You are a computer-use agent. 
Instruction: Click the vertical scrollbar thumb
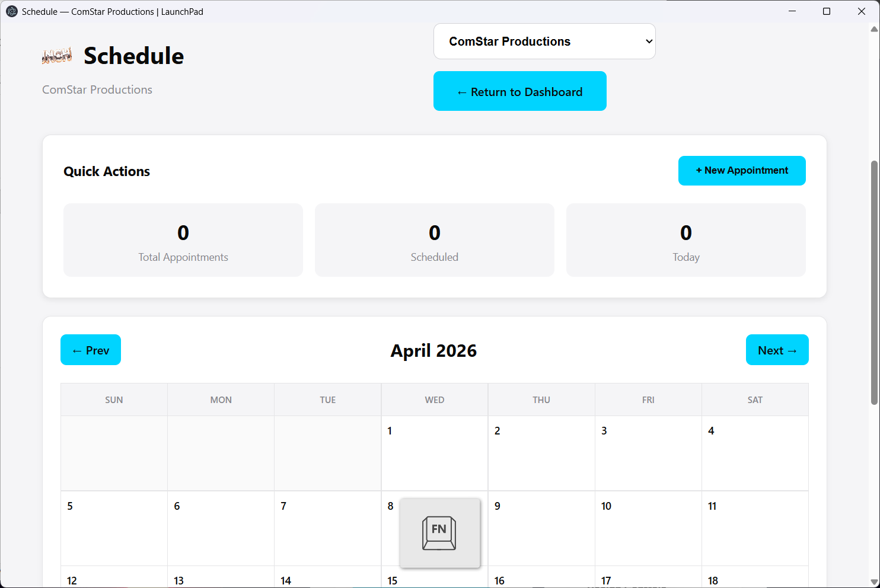(x=874, y=282)
